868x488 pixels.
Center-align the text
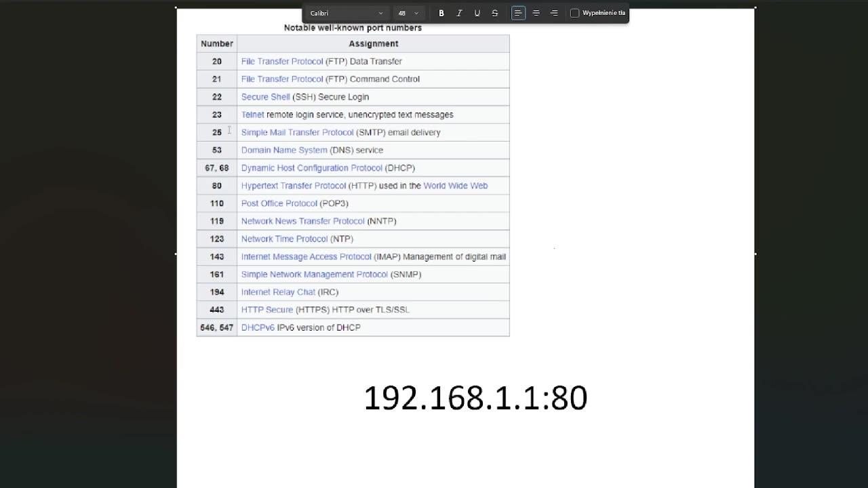(536, 13)
